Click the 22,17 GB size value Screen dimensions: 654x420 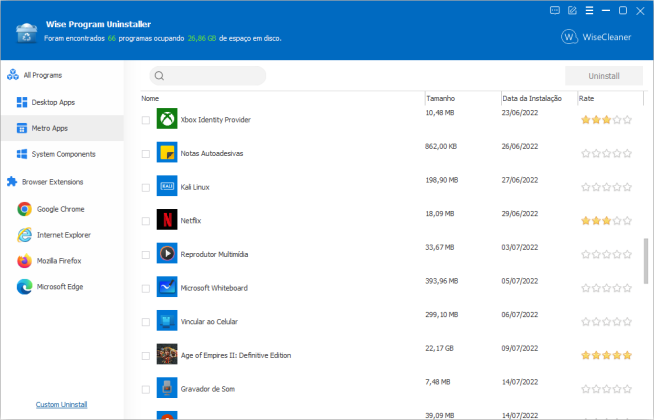(439, 348)
